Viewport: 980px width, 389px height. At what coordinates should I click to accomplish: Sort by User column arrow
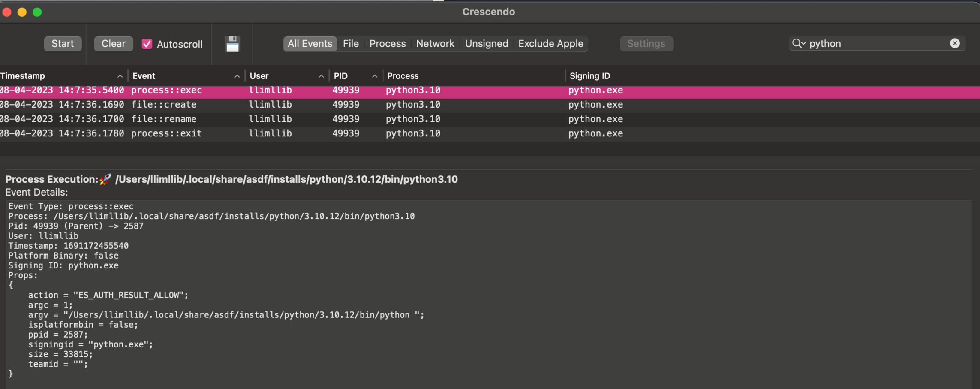pyautogui.click(x=321, y=76)
